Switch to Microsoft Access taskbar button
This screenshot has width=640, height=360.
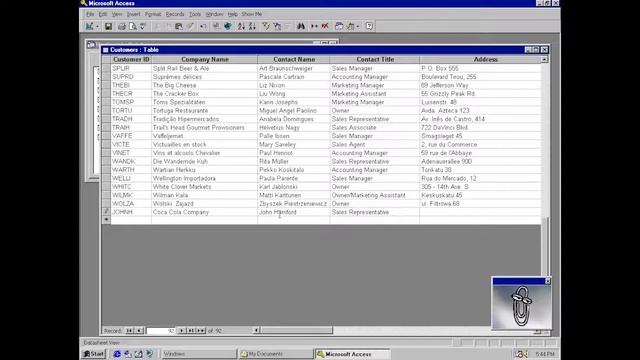click(352, 354)
